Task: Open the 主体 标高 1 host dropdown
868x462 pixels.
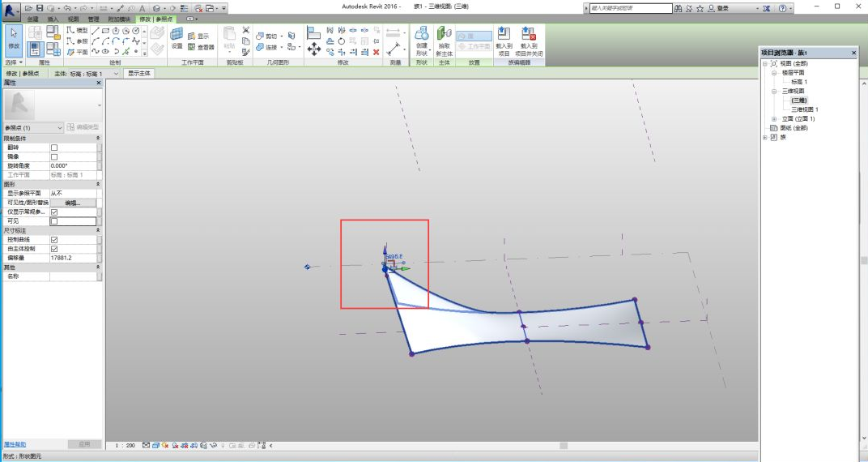Action: (117, 73)
